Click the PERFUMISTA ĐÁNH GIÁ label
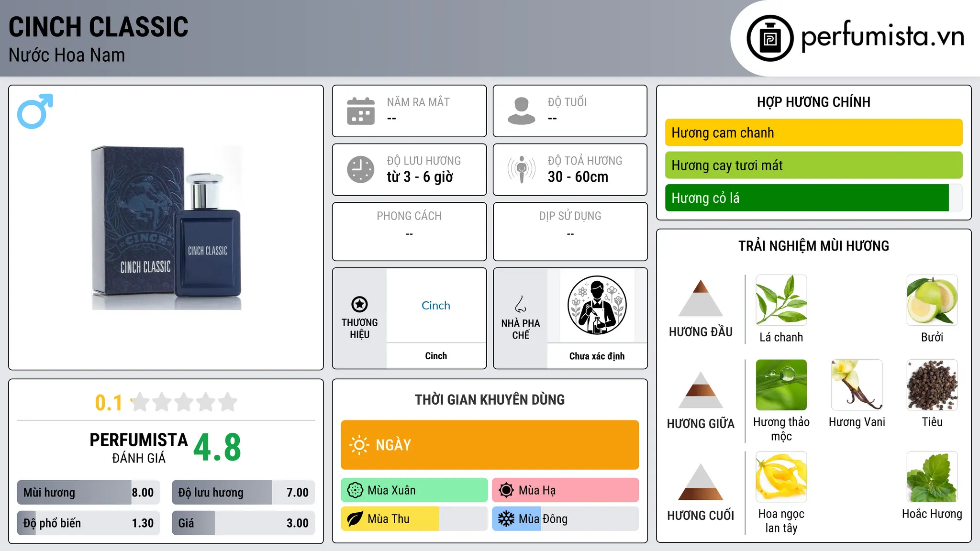 point(139,448)
